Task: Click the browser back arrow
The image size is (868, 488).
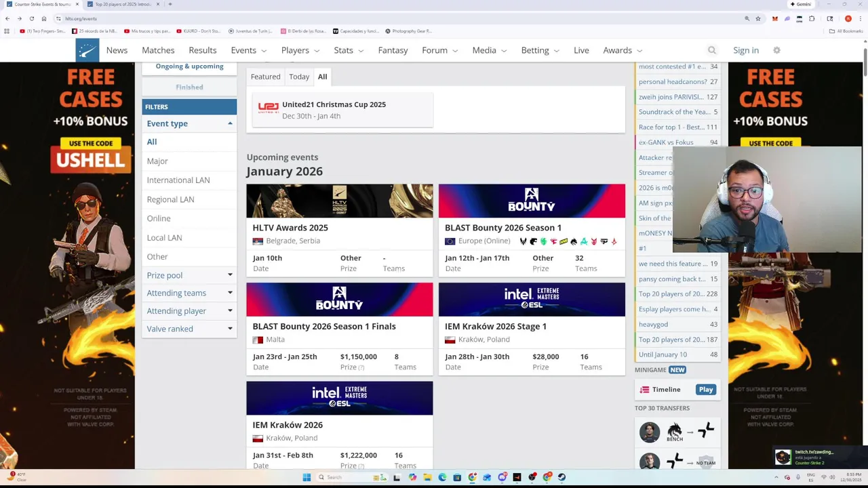Action: [7, 18]
